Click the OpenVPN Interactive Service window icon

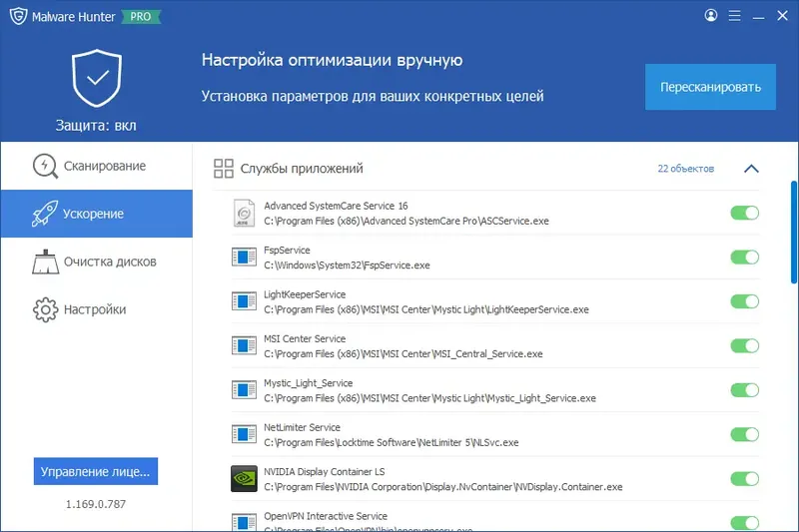click(244, 522)
